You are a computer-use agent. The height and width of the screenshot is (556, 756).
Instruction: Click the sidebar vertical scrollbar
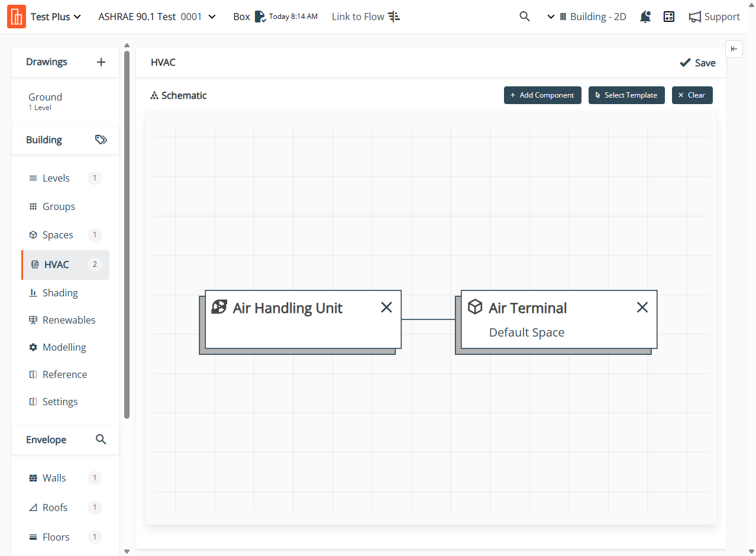click(127, 237)
